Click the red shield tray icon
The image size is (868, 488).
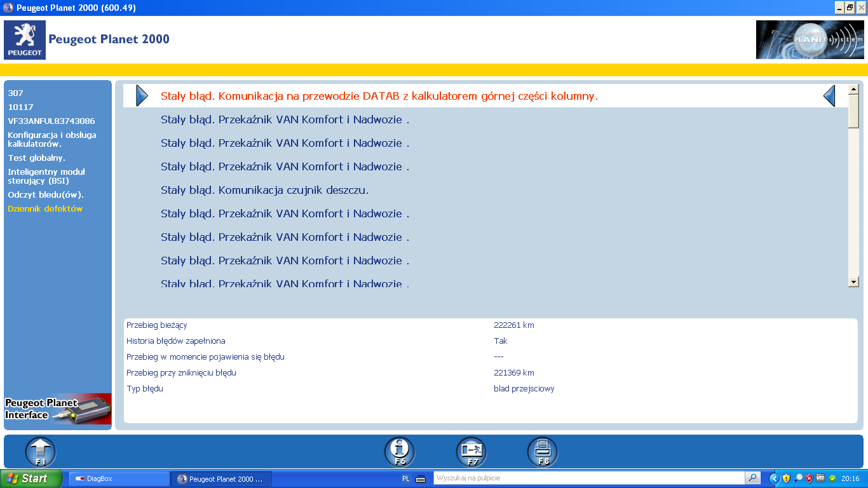809,478
